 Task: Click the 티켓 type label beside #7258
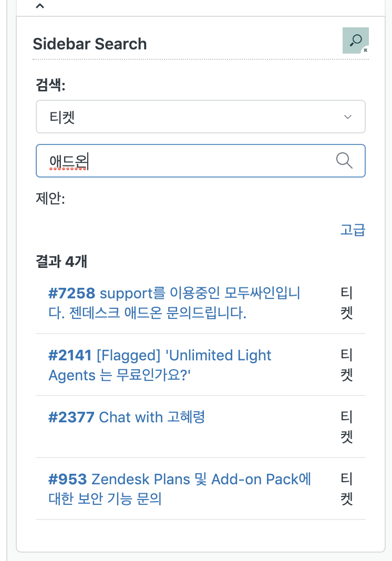(346, 303)
